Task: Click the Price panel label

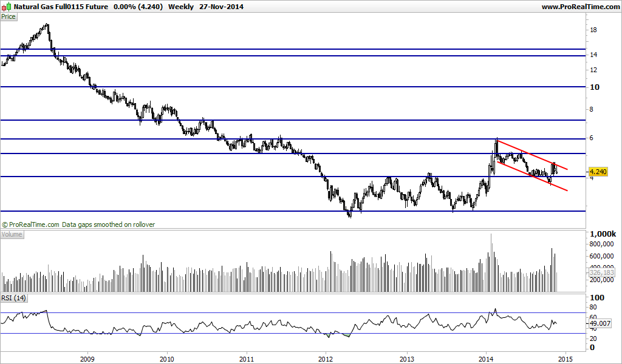Action: (x=9, y=16)
